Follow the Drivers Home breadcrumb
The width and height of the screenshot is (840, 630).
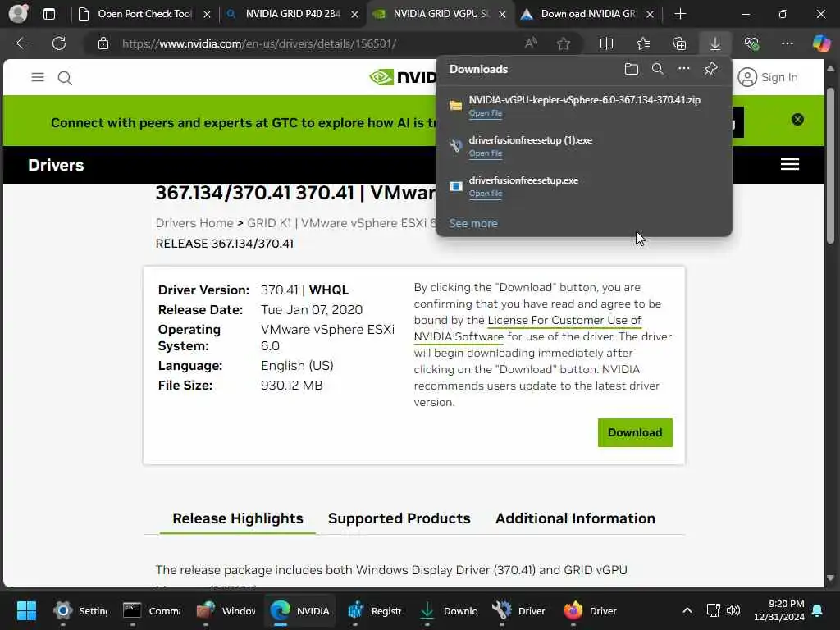[194, 223]
